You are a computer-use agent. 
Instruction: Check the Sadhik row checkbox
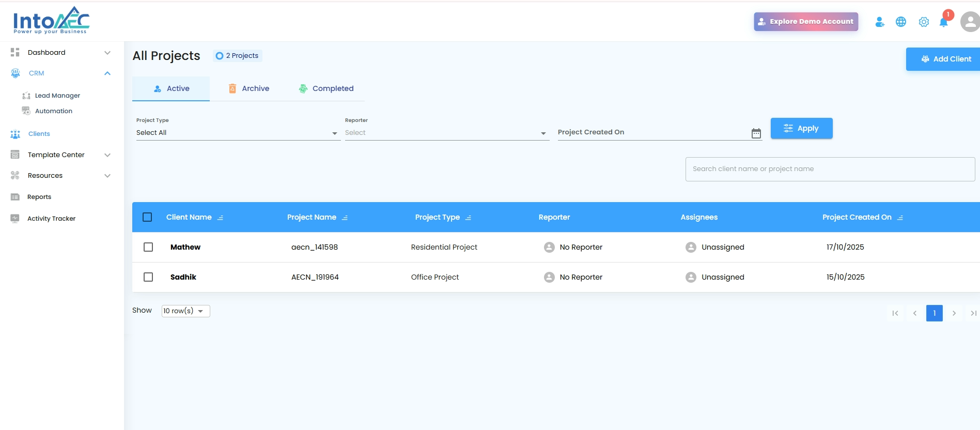pos(148,277)
